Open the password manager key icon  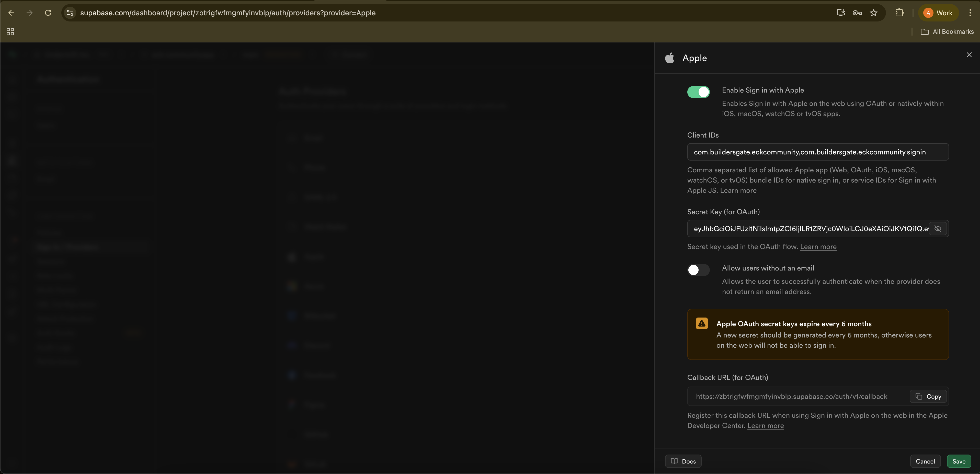(857, 13)
